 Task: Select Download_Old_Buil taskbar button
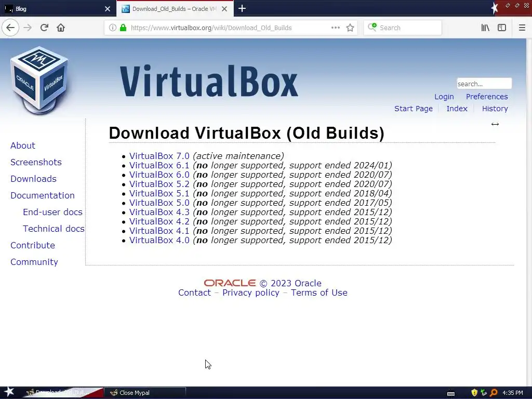pos(63,393)
